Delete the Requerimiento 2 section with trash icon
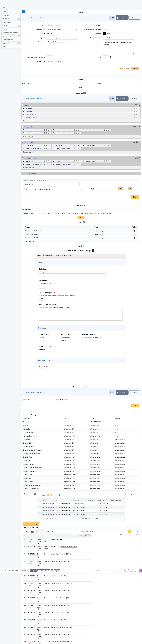This screenshot has height=644, width=142. click(x=134, y=142)
